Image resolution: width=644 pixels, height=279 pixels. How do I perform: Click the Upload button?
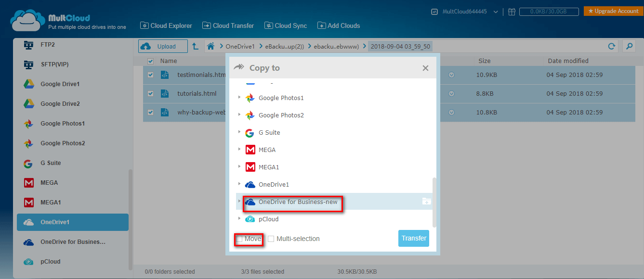click(163, 47)
